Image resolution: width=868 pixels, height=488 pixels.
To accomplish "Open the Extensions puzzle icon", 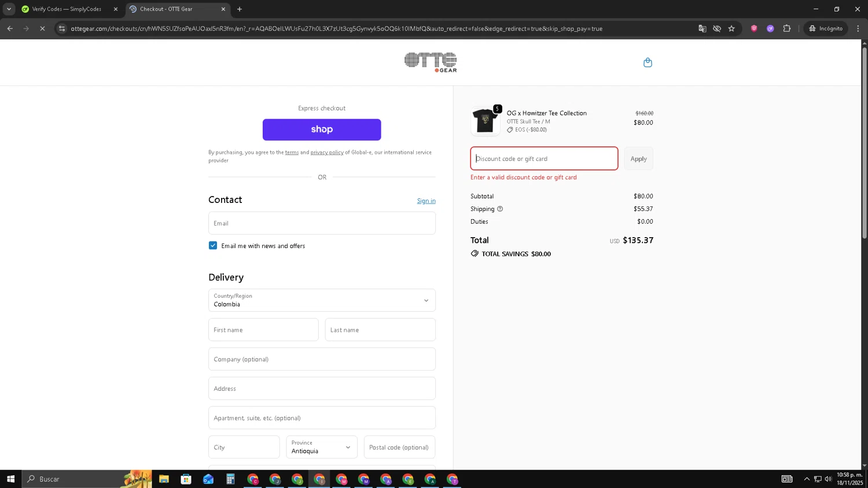I will pos(786,28).
